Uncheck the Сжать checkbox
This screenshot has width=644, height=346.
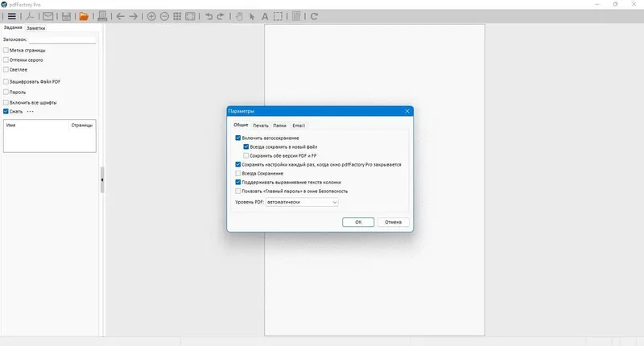click(x=6, y=111)
